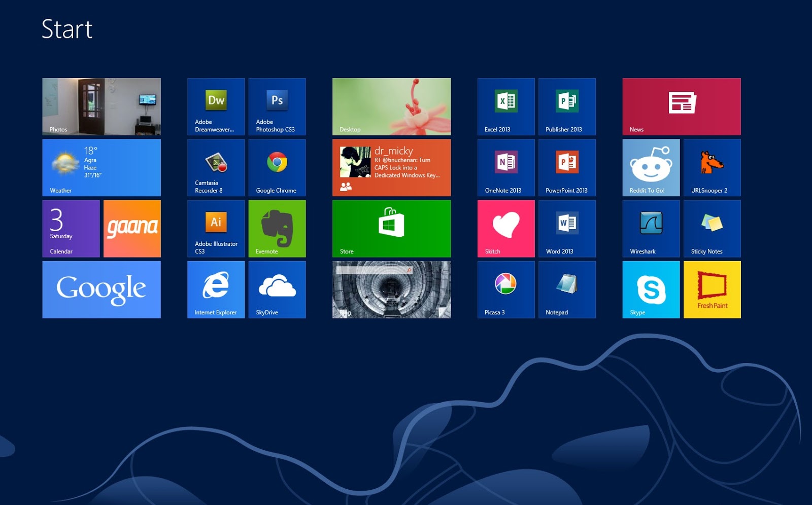Open Notepad

coord(567,290)
